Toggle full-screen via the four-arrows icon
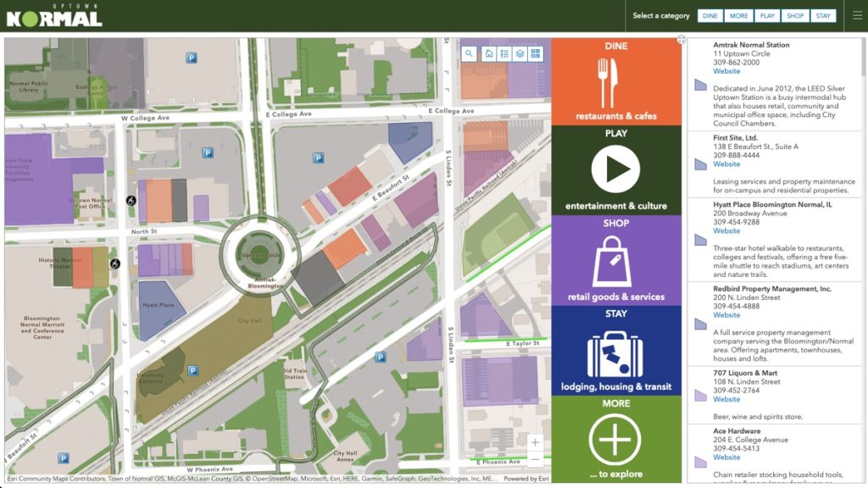The width and height of the screenshot is (868, 488). click(x=682, y=40)
